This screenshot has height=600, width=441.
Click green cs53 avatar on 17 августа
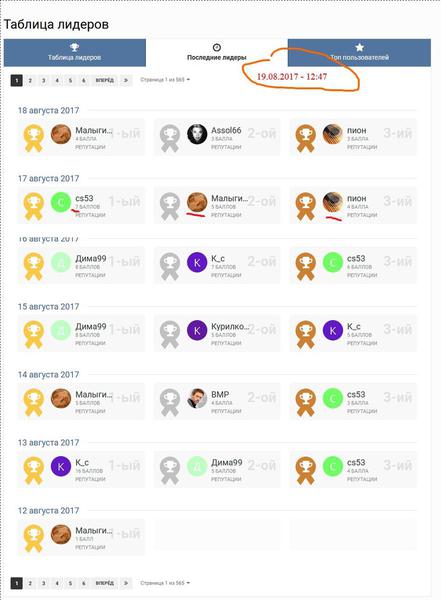pos(61,202)
